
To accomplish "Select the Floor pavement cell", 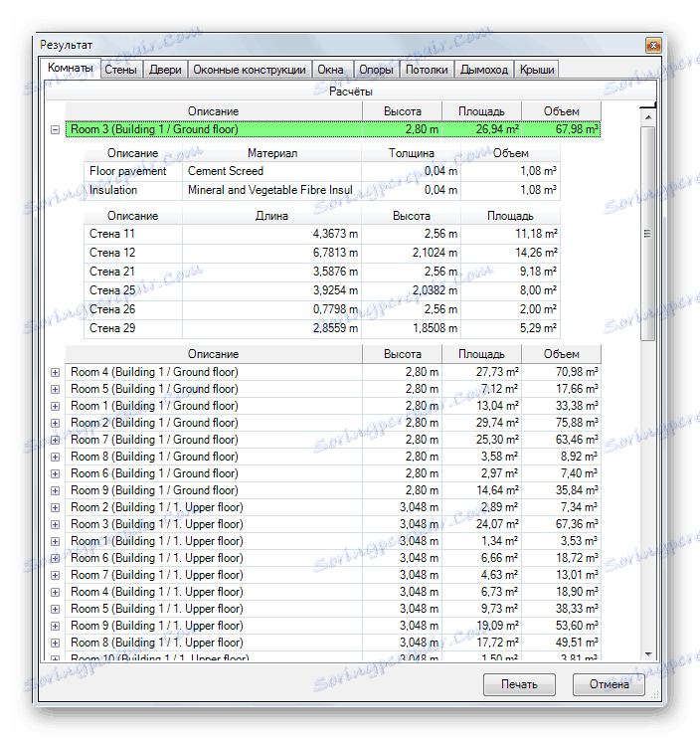I will click(133, 171).
